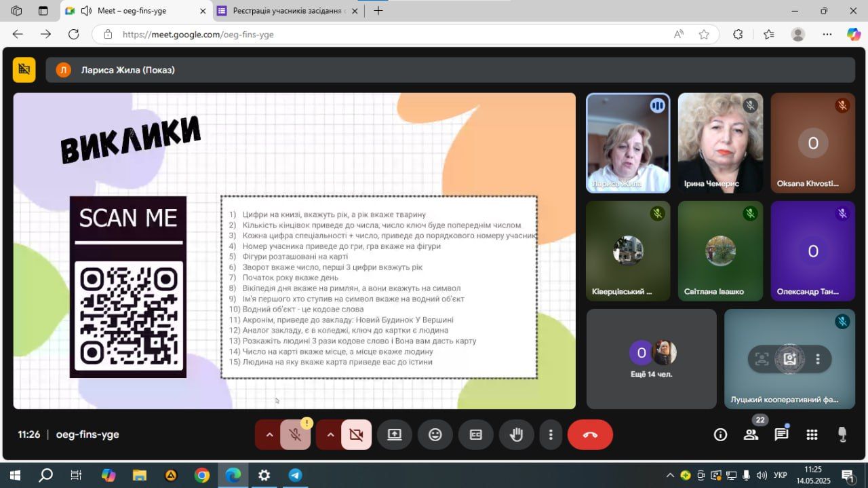This screenshot has width=868, height=488.
Task: Click the Ещё 14 чел. participants tile
Action: [x=651, y=359]
